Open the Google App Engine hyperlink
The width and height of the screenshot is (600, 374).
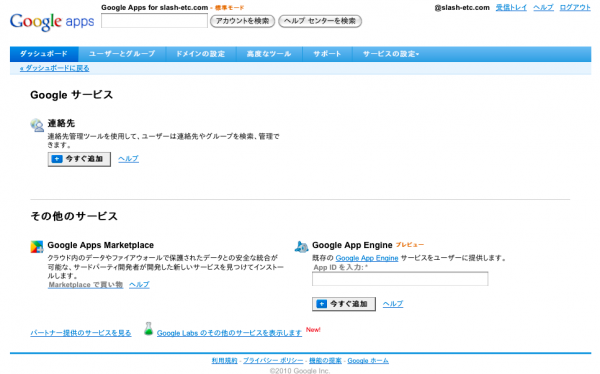[367, 258]
